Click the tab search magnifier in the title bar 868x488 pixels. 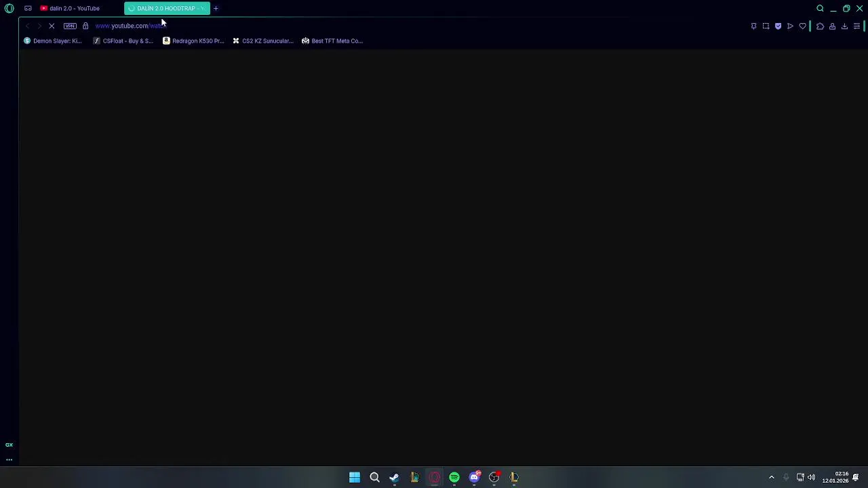820,8
